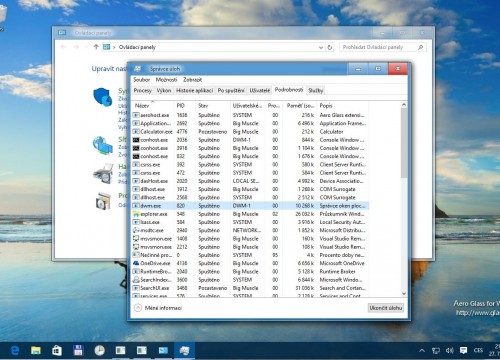The width and height of the screenshot is (500, 360).
Task: Open File Explorer from the taskbar
Action: (36, 350)
